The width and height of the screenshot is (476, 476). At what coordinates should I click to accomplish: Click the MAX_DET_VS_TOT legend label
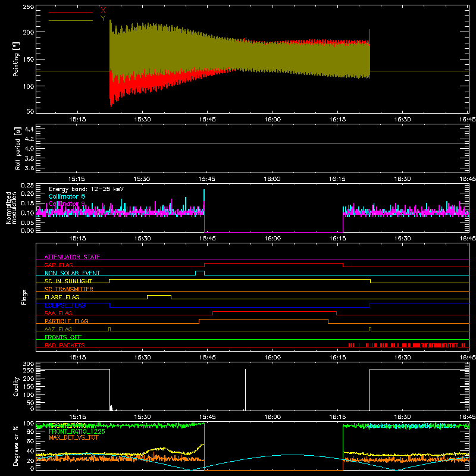click(74, 437)
